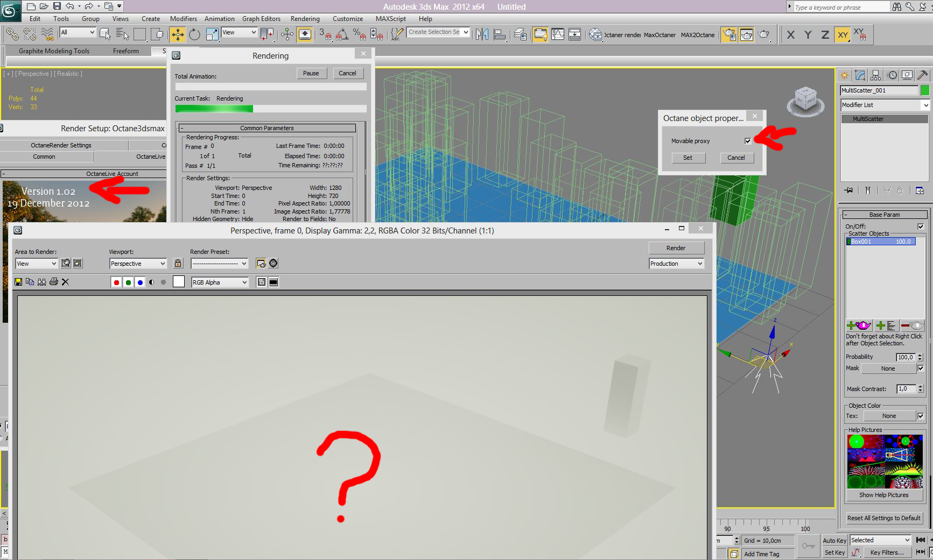The image size is (933, 560).
Task: Open Select by Name in main toolbar
Action: coord(122,34)
